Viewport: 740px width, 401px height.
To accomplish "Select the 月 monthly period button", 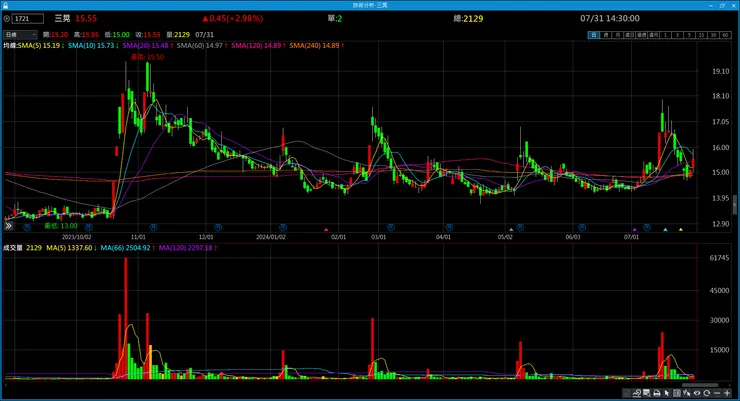I will 618,35.
